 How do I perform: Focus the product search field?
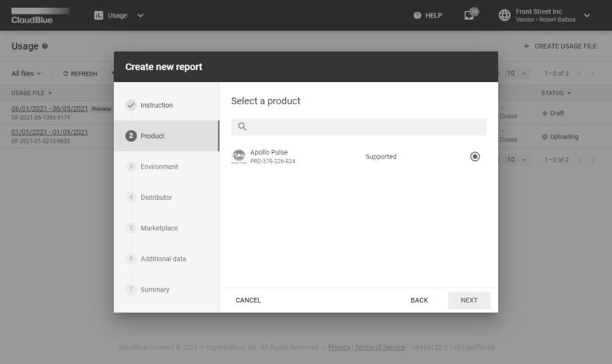coord(359,127)
